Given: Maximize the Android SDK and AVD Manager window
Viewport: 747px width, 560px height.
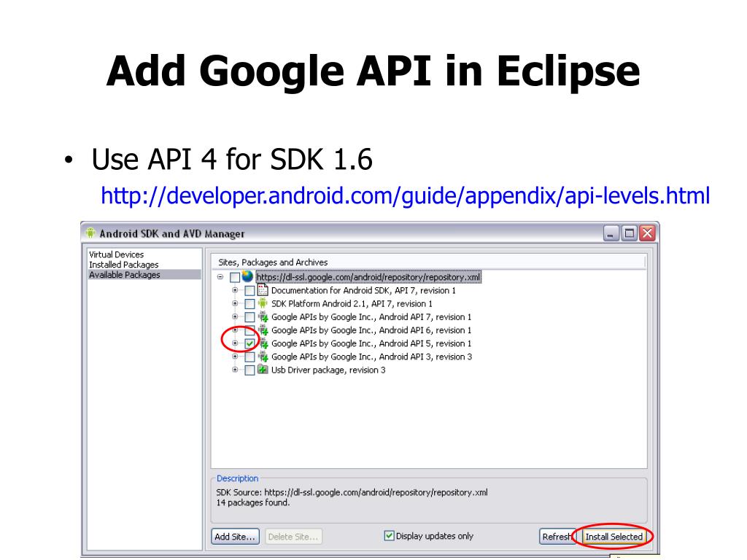Looking at the screenshot, I should (630, 233).
